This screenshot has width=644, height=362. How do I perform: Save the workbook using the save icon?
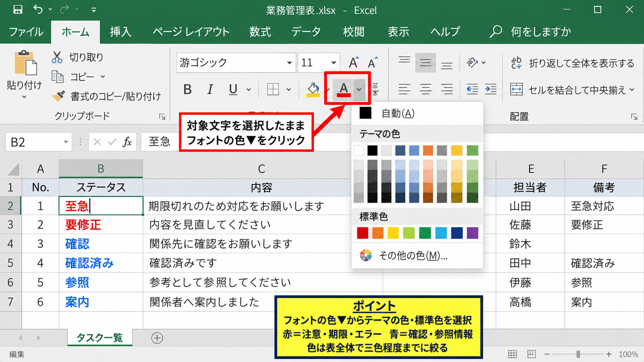point(18,10)
